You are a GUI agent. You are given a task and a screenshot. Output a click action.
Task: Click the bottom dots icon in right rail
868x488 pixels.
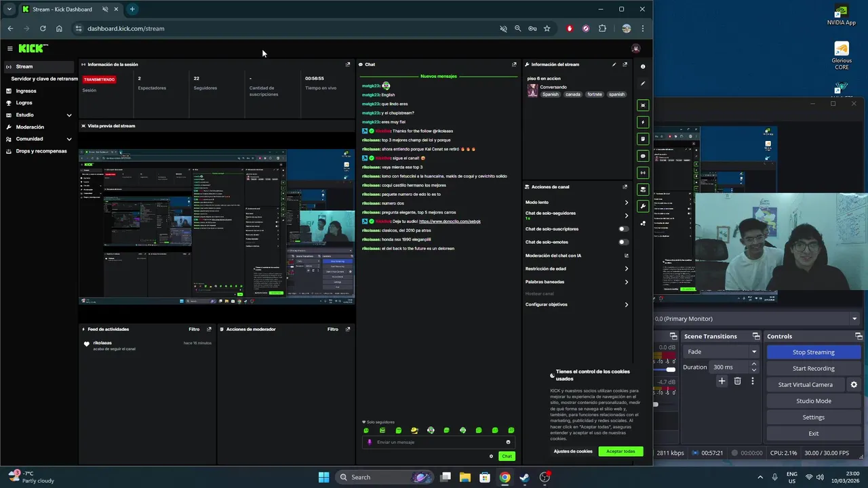click(643, 223)
